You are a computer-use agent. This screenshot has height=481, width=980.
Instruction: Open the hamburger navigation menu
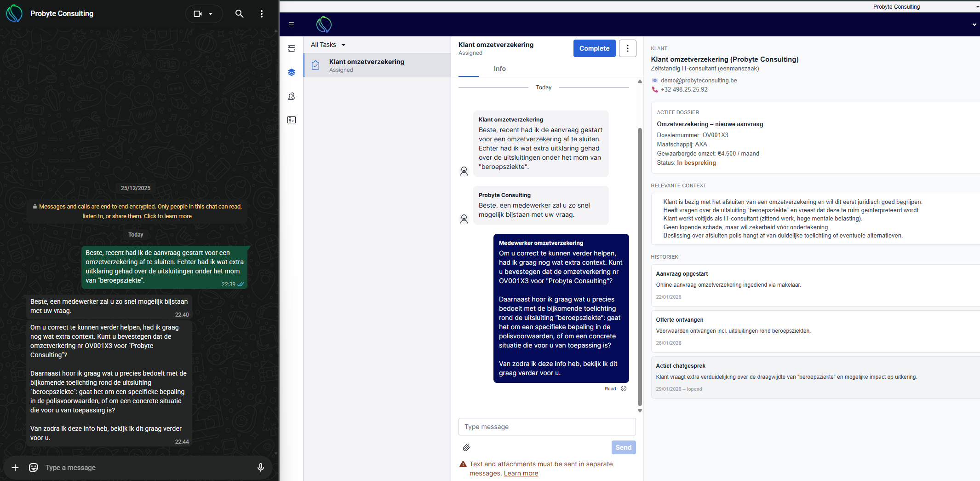pyautogui.click(x=292, y=24)
